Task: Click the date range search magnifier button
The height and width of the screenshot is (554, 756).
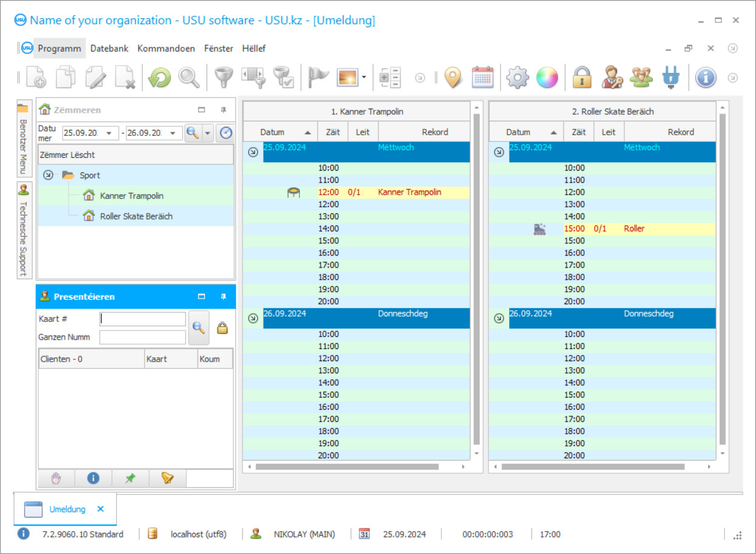Action: 192,133
